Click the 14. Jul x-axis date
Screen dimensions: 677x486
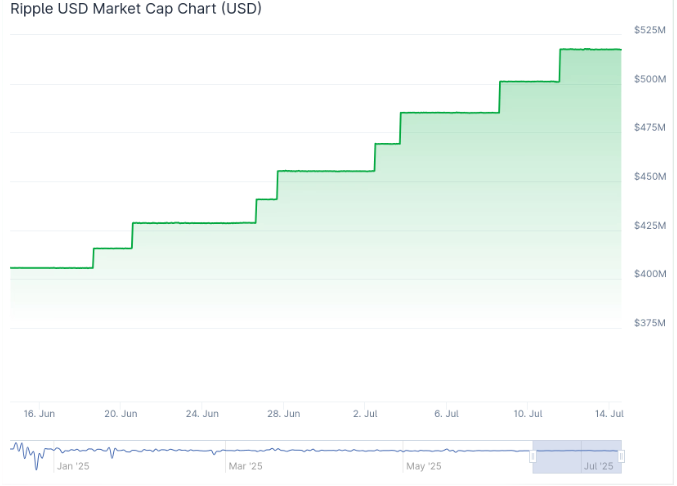click(610, 413)
